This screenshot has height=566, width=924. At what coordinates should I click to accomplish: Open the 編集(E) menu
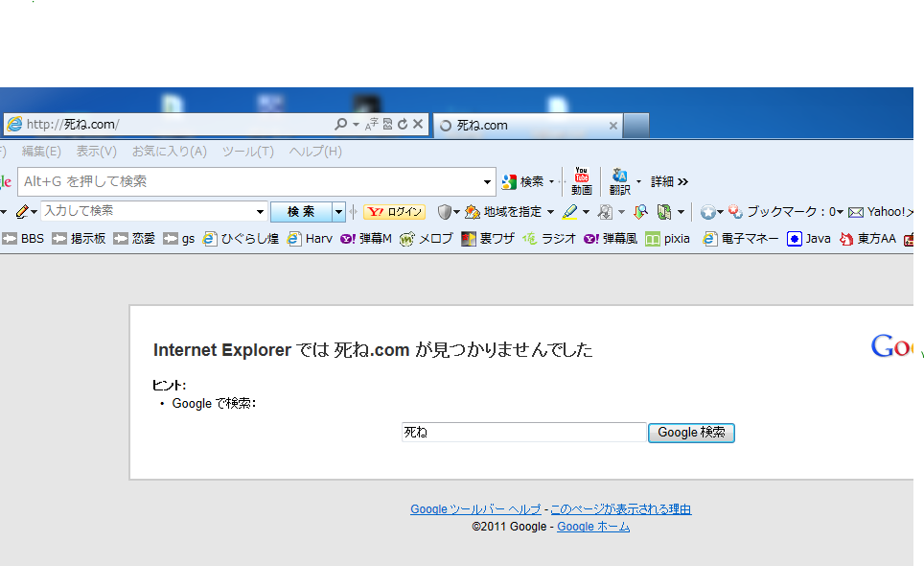point(41,152)
